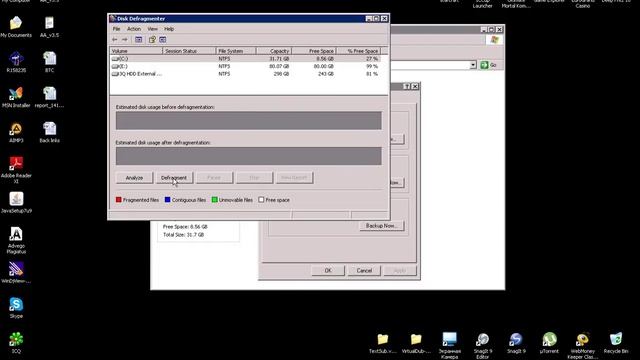Click OK in the Properties dialog
The width and height of the screenshot is (640, 360).
pyautogui.click(x=328, y=271)
